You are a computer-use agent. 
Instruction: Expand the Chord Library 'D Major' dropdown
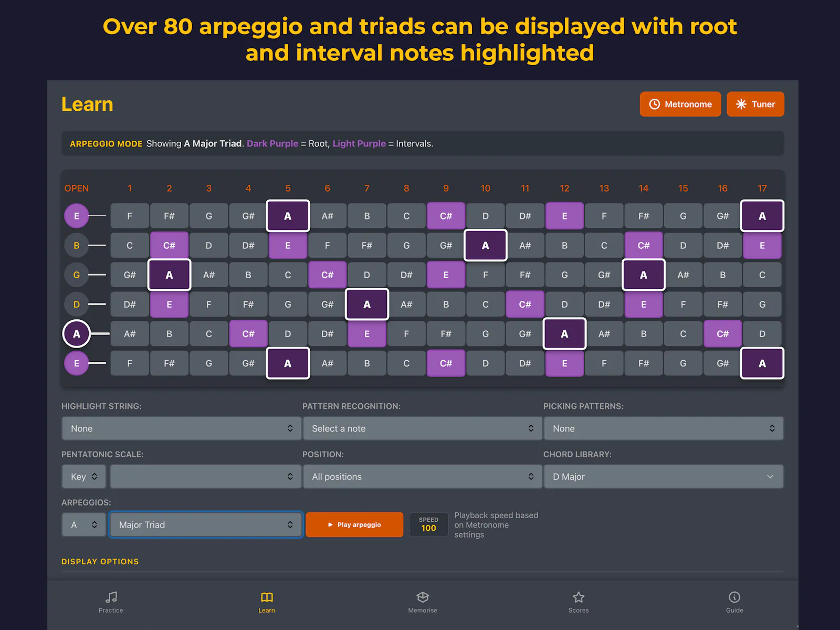click(x=664, y=477)
